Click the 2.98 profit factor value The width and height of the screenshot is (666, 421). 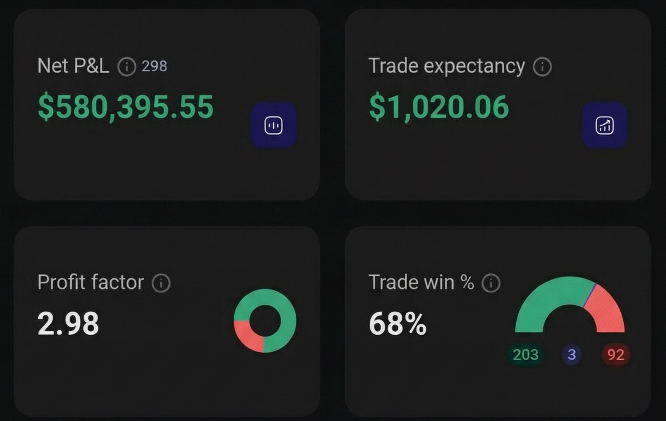tap(68, 323)
